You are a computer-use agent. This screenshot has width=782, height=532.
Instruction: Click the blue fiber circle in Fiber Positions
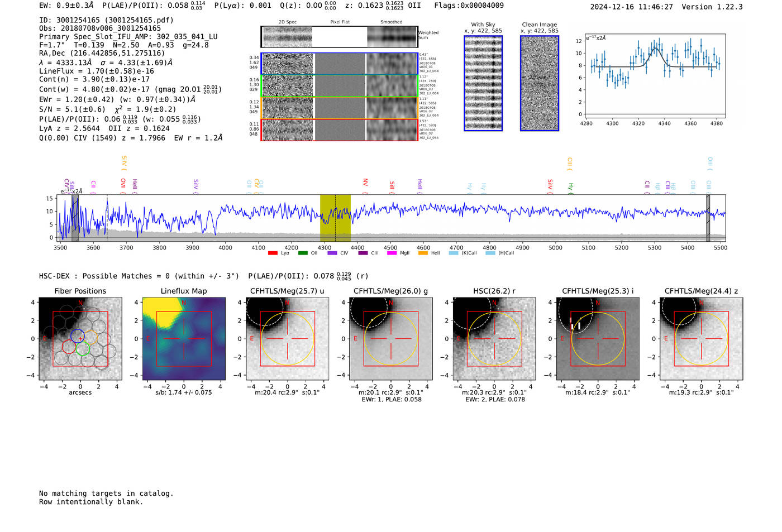coord(77,336)
